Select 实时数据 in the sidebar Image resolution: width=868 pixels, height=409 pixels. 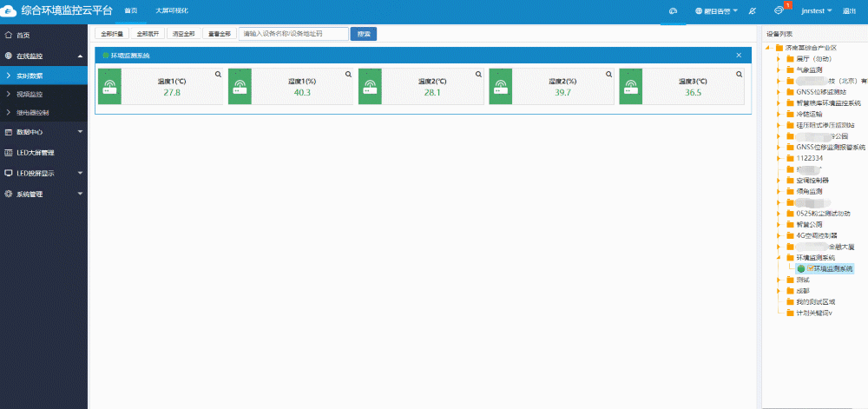[x=43, y=76]
